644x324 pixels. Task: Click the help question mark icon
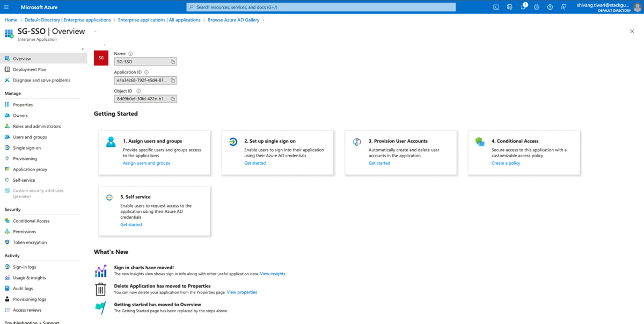(550, 7)
